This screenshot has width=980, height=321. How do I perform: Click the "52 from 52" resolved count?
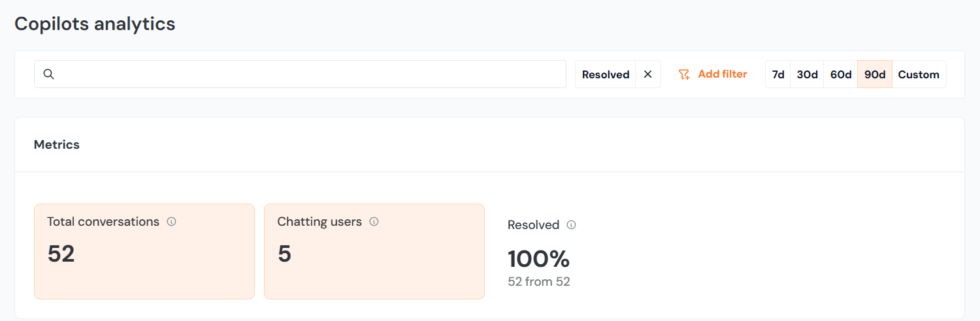coord(538,283)
